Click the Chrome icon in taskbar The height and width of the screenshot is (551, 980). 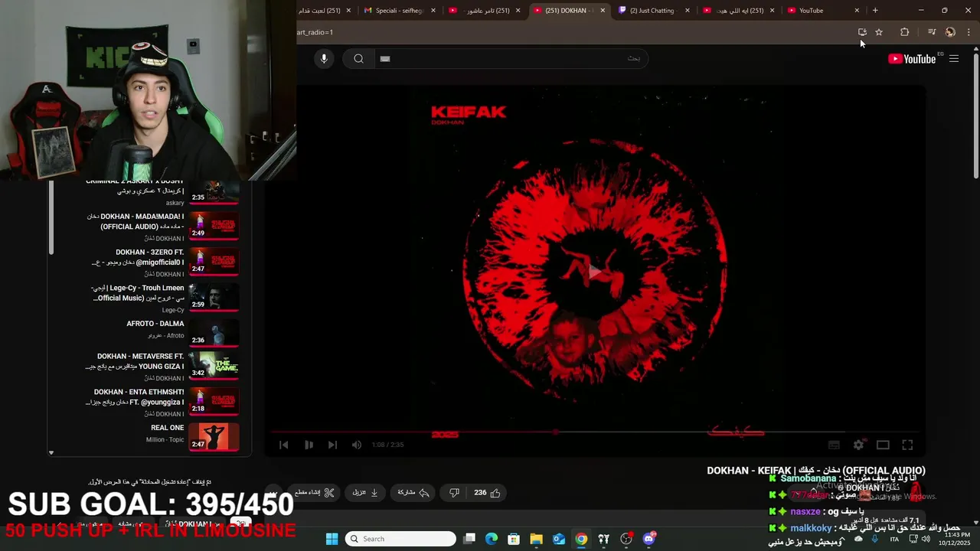point(582,539)
